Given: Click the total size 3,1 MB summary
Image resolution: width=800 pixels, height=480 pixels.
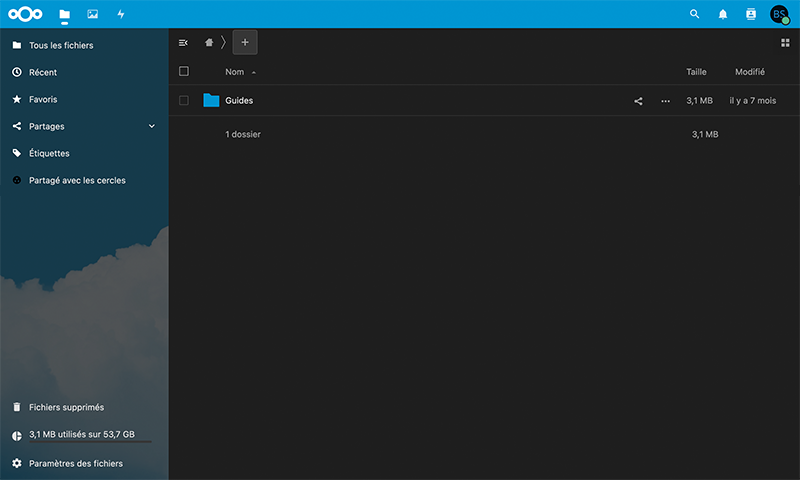Looking at the screenshot, I should [705, 134].
